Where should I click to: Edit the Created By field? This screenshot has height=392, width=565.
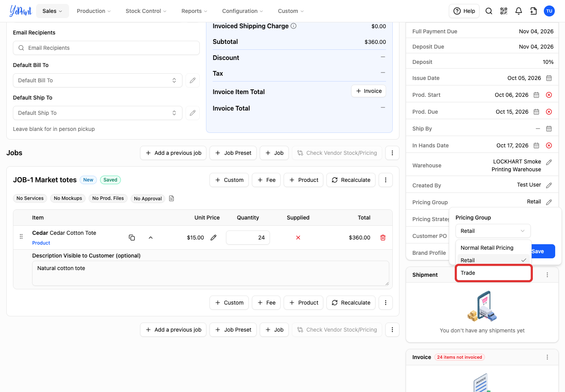coord(549,185)
